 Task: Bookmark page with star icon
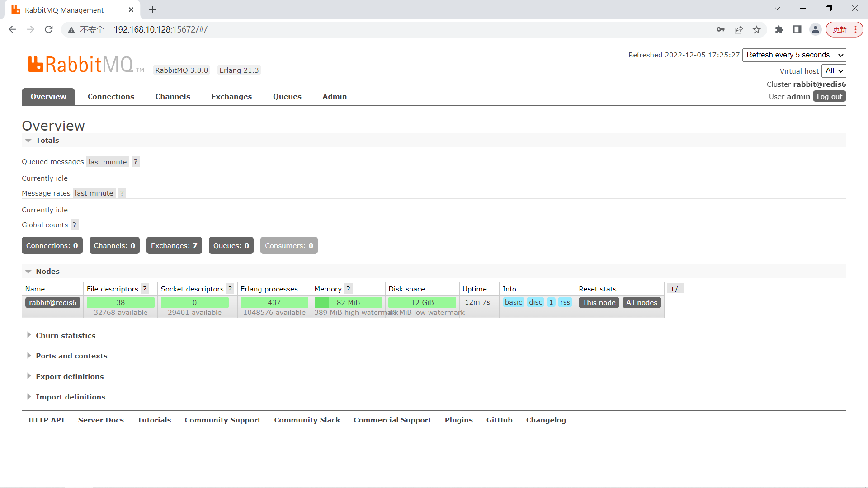tap(756, 30)
